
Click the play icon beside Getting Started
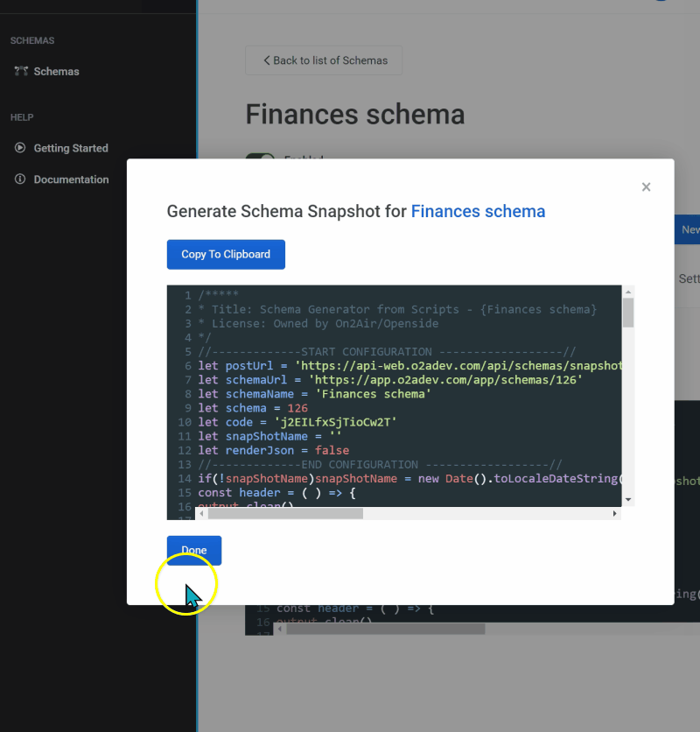tap(18, 148)
